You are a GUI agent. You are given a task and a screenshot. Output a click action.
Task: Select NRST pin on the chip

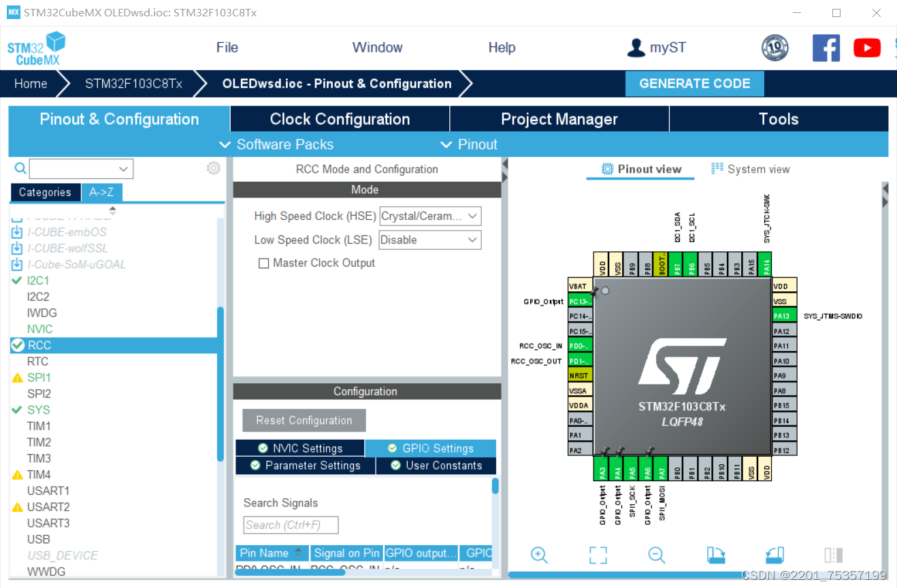point(581,375)
